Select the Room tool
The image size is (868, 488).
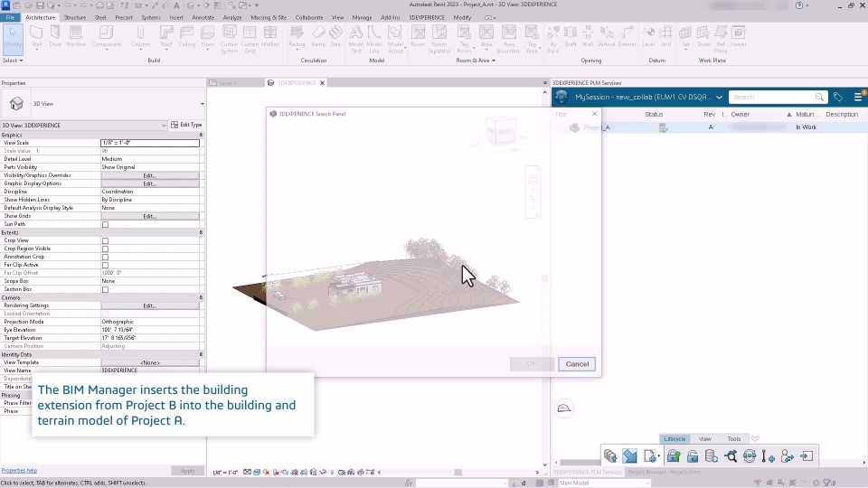point(418,36)
